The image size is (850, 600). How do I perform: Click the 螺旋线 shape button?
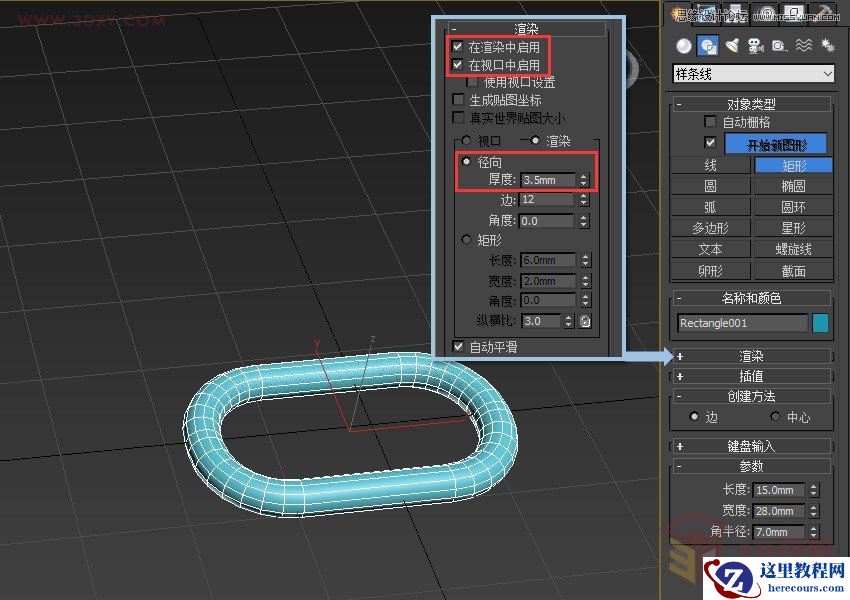(x=793, y=249)
